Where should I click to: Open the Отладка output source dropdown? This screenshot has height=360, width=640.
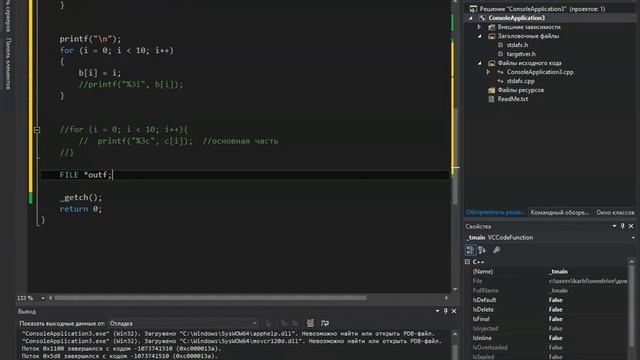point(254,323)
